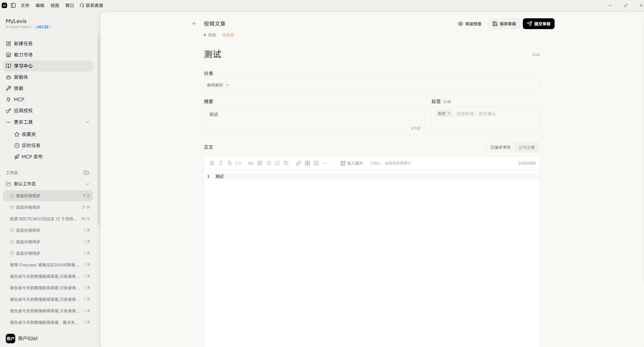Click the v0.1.32 version badge
The image size is (644, 347).
tap(43, 27)
